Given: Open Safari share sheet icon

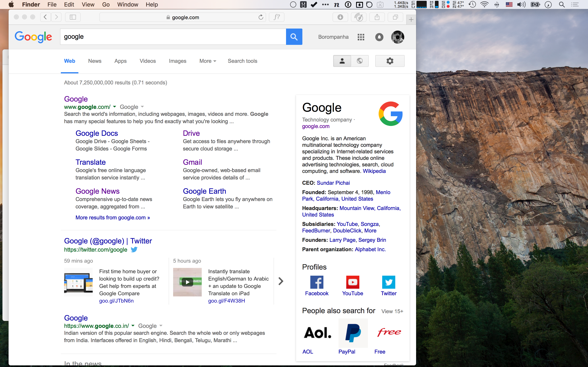Looking at the screenshot, I should coord(377,17).
